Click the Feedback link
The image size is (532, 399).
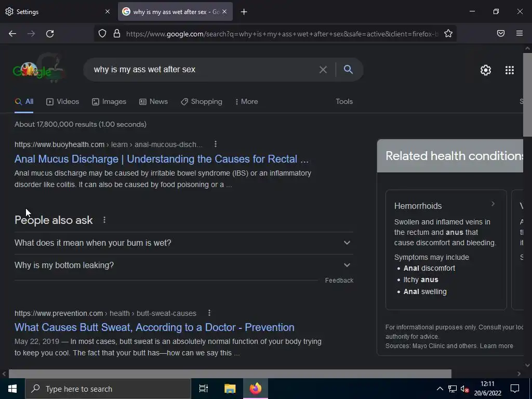[339, 280]
